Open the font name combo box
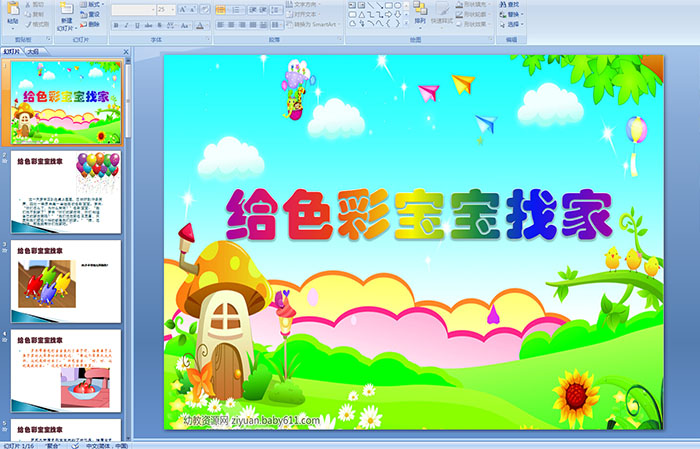The image size is (700, 449). 133,10
